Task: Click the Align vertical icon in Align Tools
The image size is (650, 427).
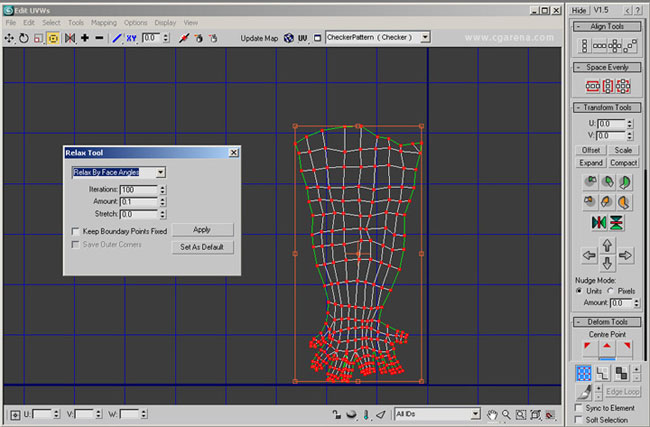Action: (584, 46)
